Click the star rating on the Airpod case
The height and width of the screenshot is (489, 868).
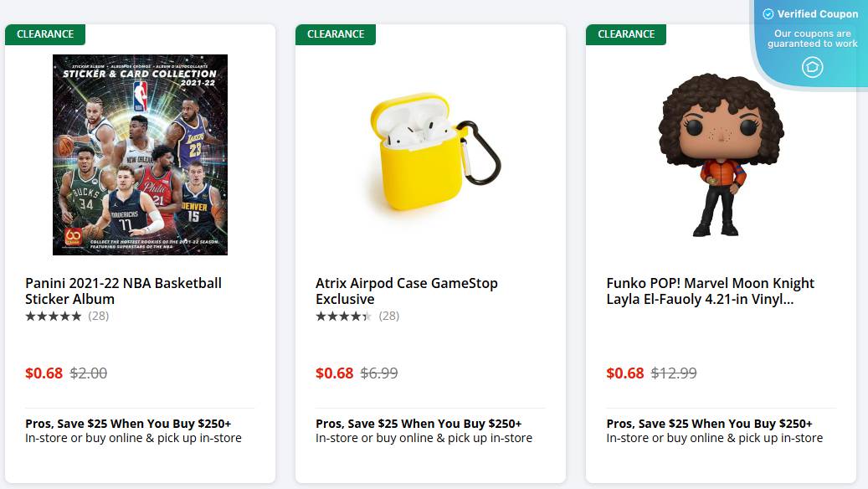(x=344, y=317)
